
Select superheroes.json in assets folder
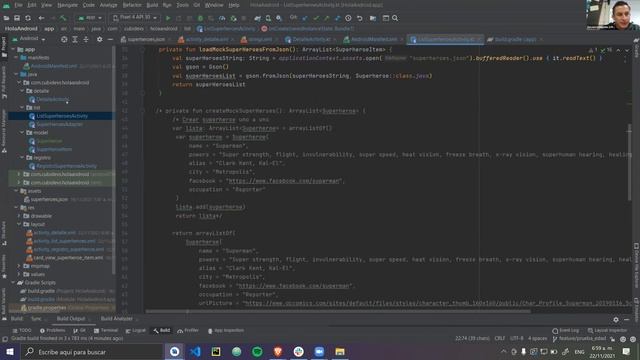[49, 199]
